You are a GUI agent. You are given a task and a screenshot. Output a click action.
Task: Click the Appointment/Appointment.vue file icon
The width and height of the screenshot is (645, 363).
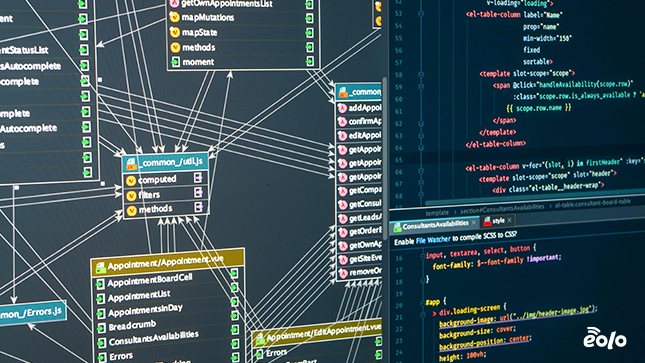coord(100,268)
